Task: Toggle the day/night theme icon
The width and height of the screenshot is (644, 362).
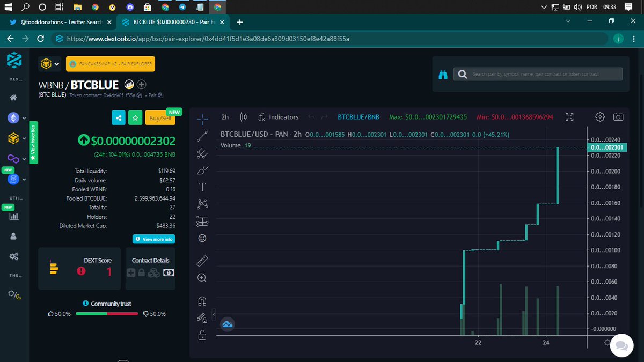Action: pos(14,295)
